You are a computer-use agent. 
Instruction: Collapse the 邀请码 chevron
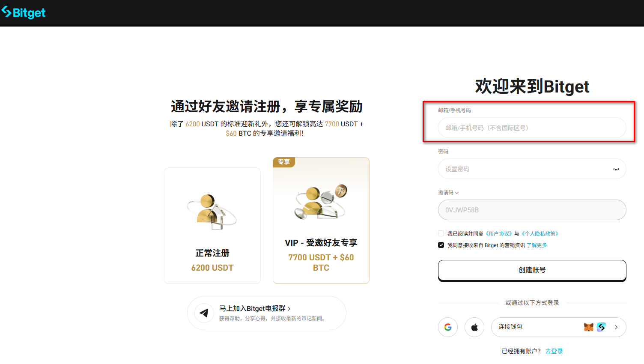[x=457, y=193]
